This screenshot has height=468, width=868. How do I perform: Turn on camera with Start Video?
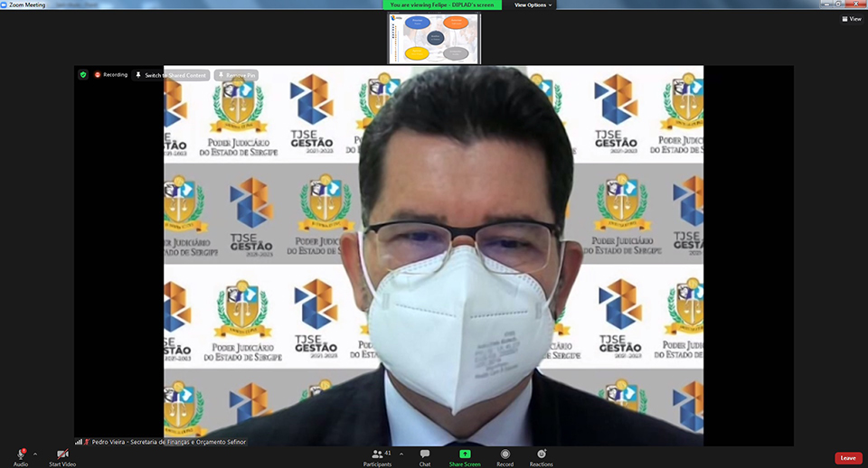[62, 454]
